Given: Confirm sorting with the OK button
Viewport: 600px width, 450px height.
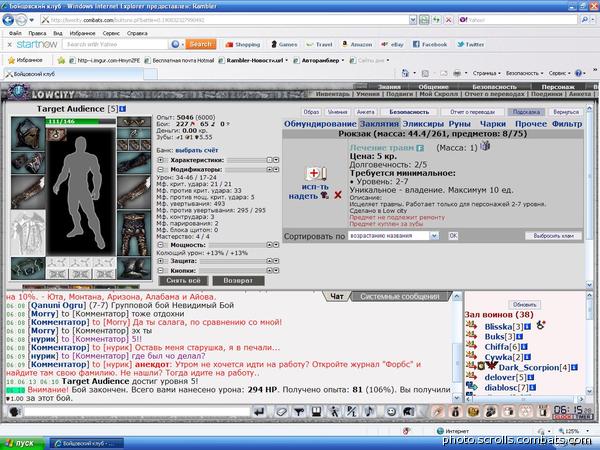Looking at the screenshot, I should pos(453,236).
